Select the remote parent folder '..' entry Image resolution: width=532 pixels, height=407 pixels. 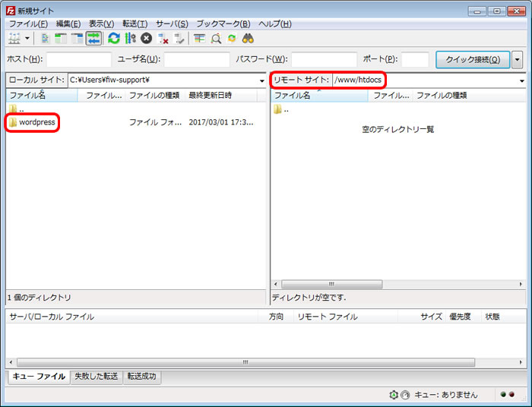tap(281, 109)
